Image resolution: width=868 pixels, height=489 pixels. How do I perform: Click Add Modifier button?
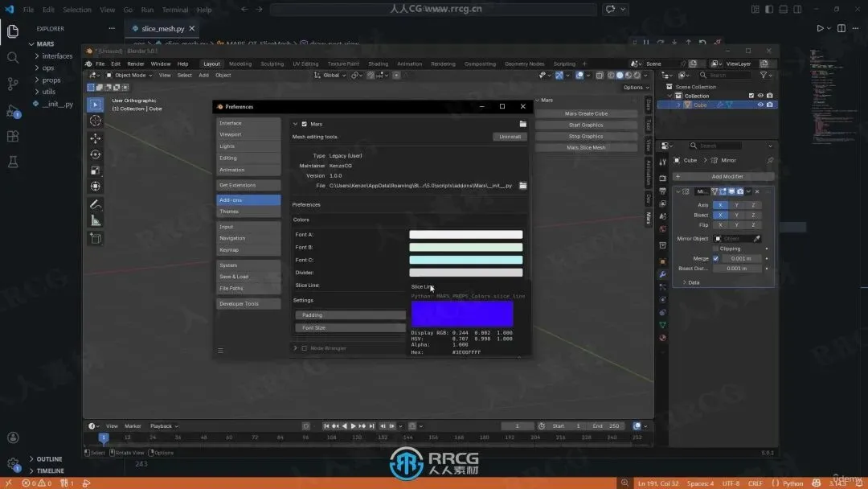tap(723, 177)
